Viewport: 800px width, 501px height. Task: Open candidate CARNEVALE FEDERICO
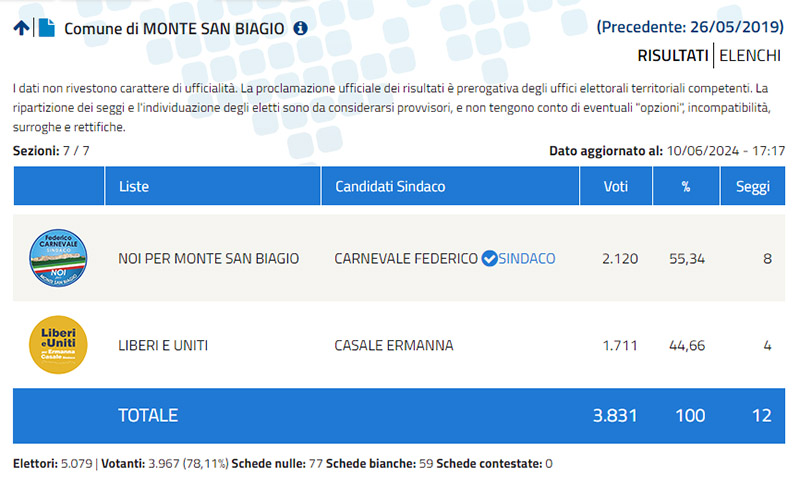pyautogui.click(x=406, y=259)
